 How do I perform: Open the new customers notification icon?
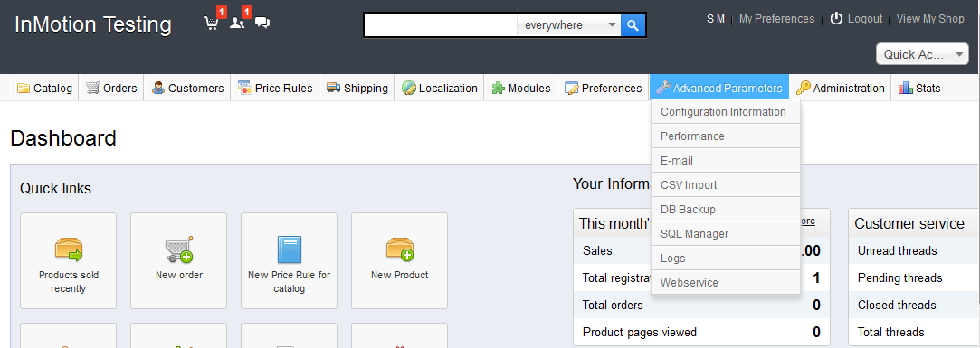click(237, 24)
